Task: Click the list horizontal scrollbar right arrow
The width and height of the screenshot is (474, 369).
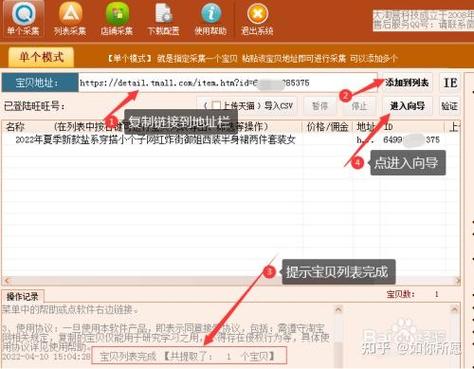Action: (x=457, y=281)
